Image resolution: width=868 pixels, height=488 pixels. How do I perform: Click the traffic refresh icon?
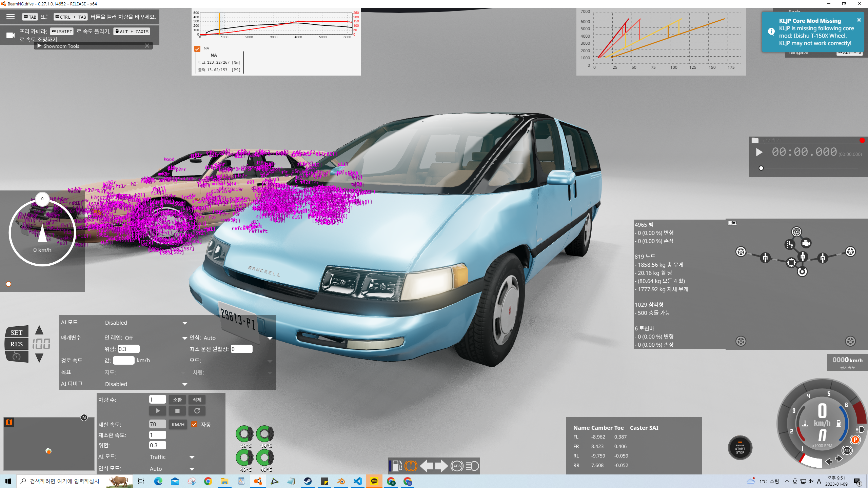tap(197, 411)
